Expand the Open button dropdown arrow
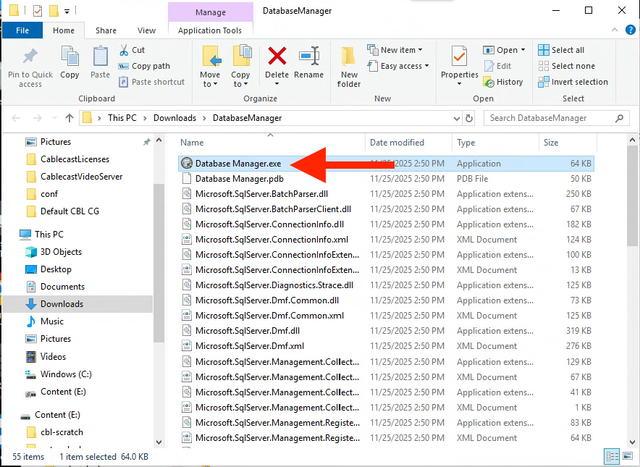 click(x=523, y=50)
